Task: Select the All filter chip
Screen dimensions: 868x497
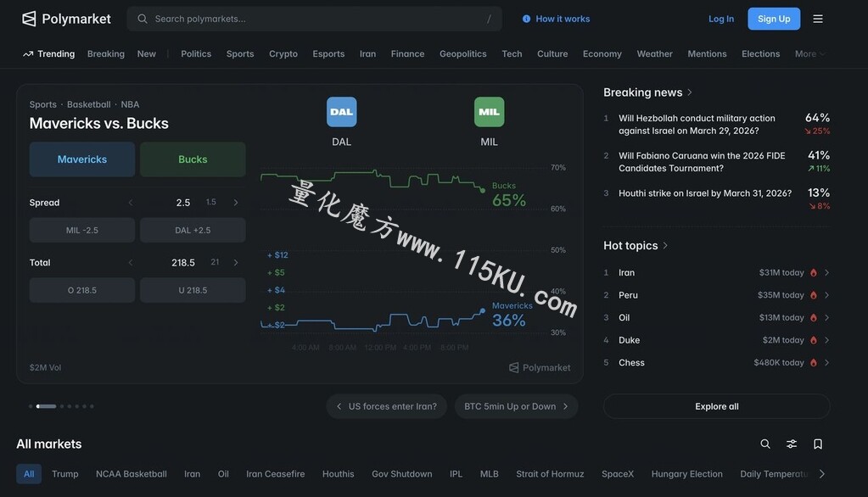Action: 29,474
